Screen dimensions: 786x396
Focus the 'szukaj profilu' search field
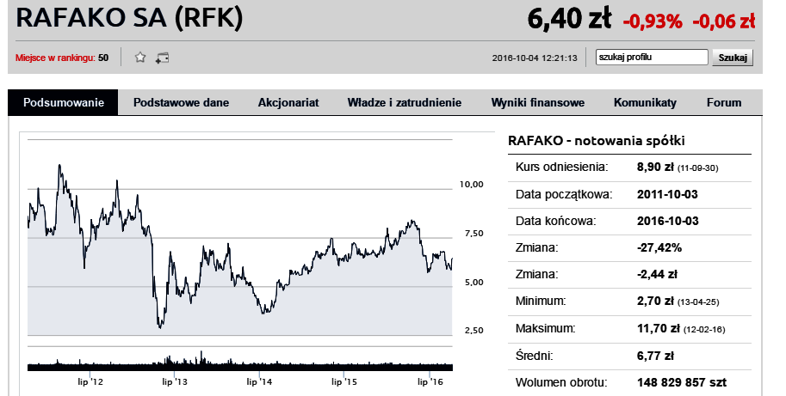(652, 57)
